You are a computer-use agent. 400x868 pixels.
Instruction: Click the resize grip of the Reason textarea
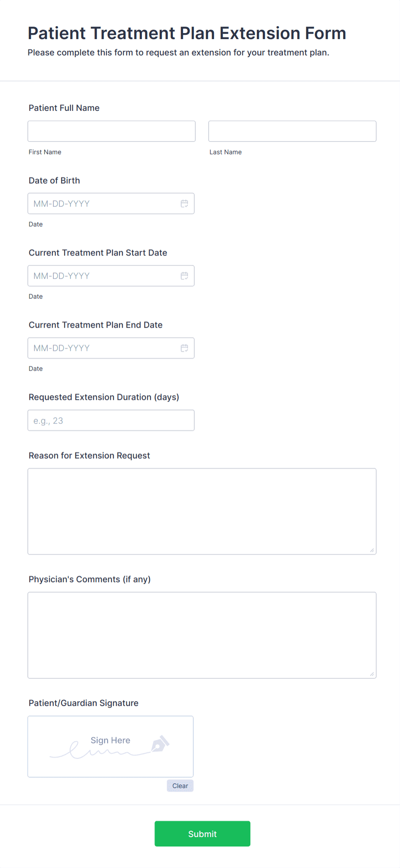372,549
